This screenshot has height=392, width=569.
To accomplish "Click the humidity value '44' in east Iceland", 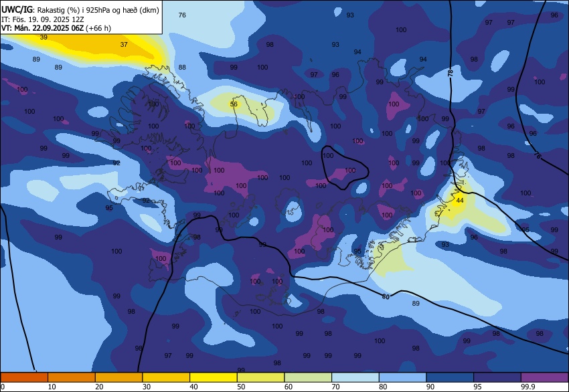I will point(460,200).
